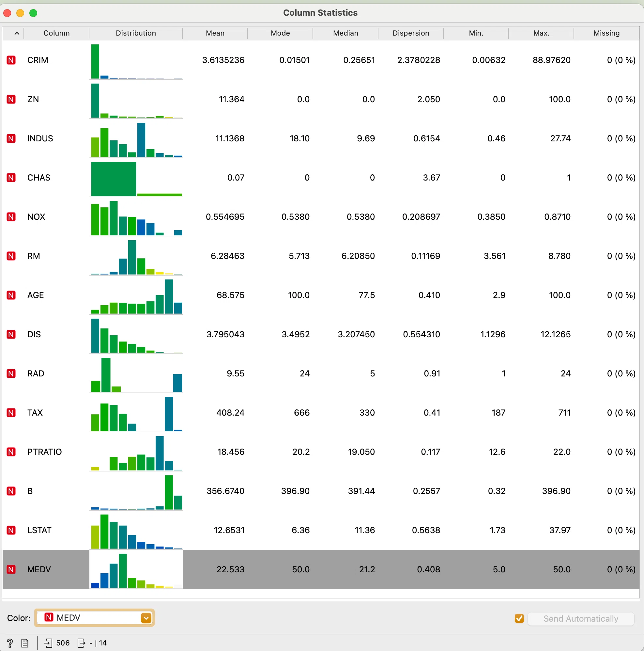Click the RM mean value 6.28463
This screenshot has height=651, width=644.
(227, 256)
